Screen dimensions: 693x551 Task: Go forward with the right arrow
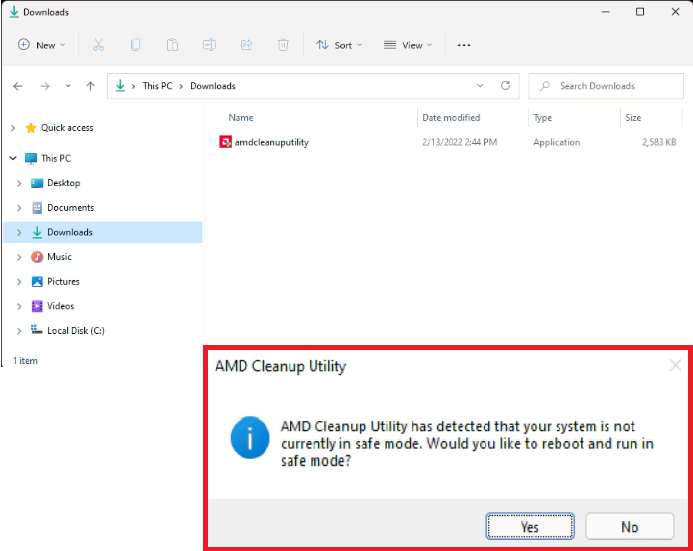45,86
